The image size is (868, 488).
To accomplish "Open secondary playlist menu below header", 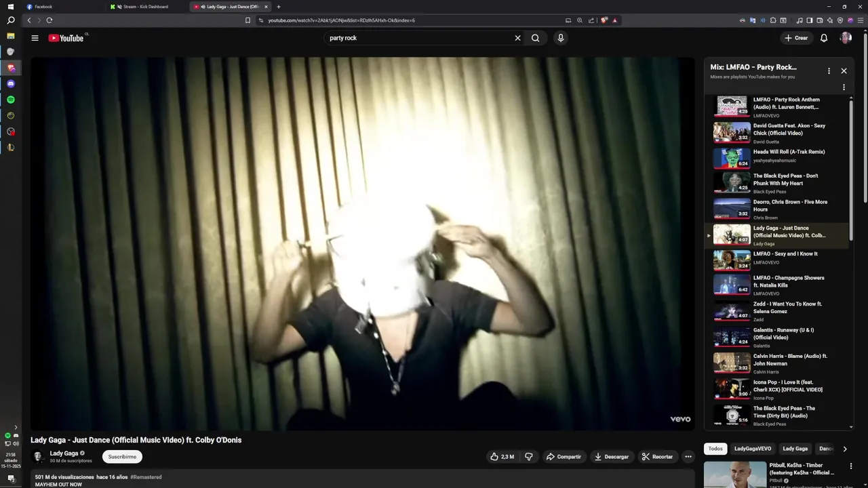I will tap(844, 87).
